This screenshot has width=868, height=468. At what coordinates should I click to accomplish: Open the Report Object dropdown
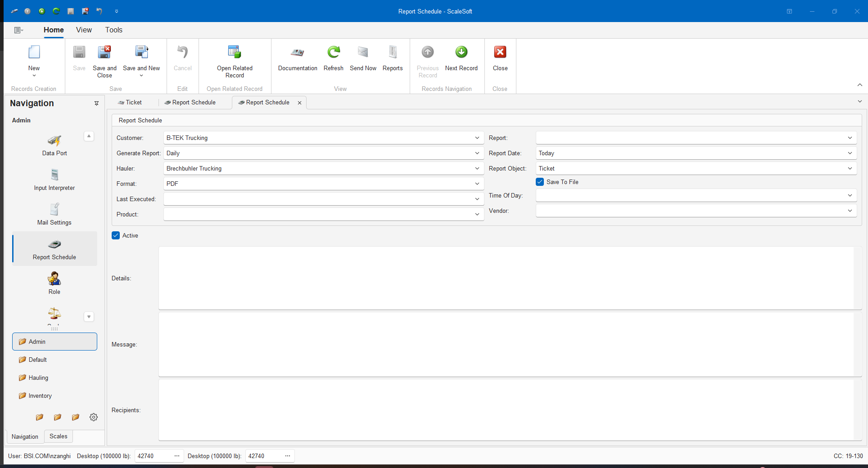coord(850,168)
